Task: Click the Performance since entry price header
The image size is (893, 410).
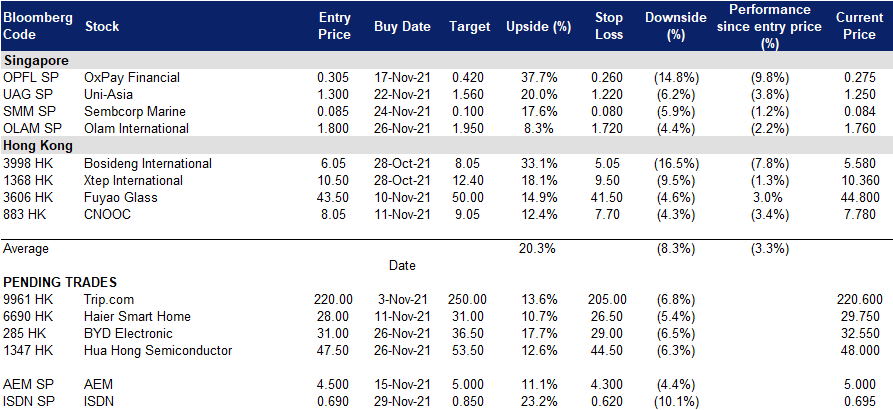Action: tap(769, 27)
